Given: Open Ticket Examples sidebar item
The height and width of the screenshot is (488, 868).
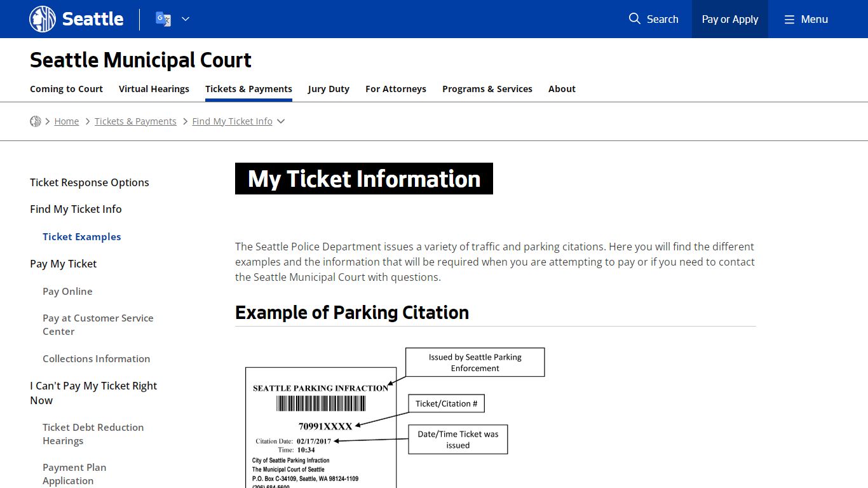Looking at the screenshot, I should 81,236.
